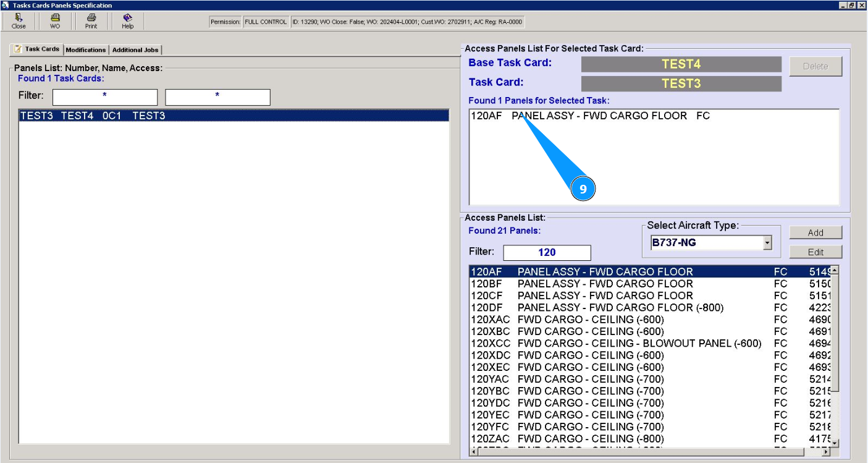Click the work order info text starting ID: 13290
The image size is (868, 463).
(407, 22)
